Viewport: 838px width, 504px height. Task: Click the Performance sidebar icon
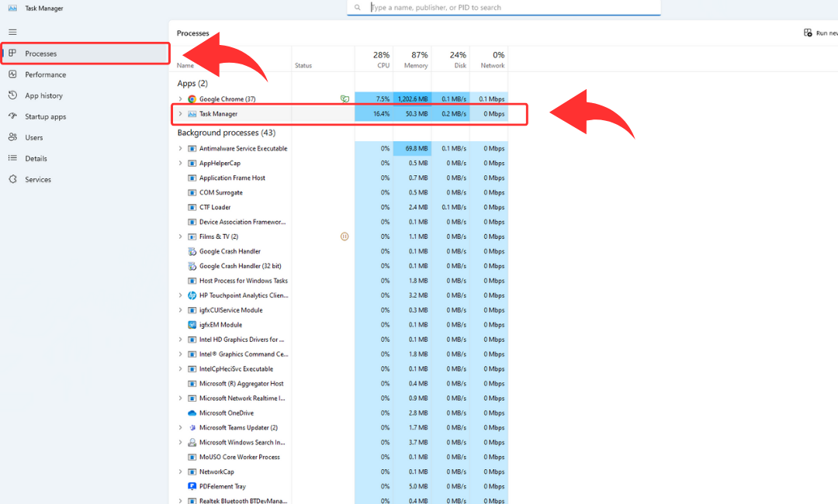click(x=12, y=74)
